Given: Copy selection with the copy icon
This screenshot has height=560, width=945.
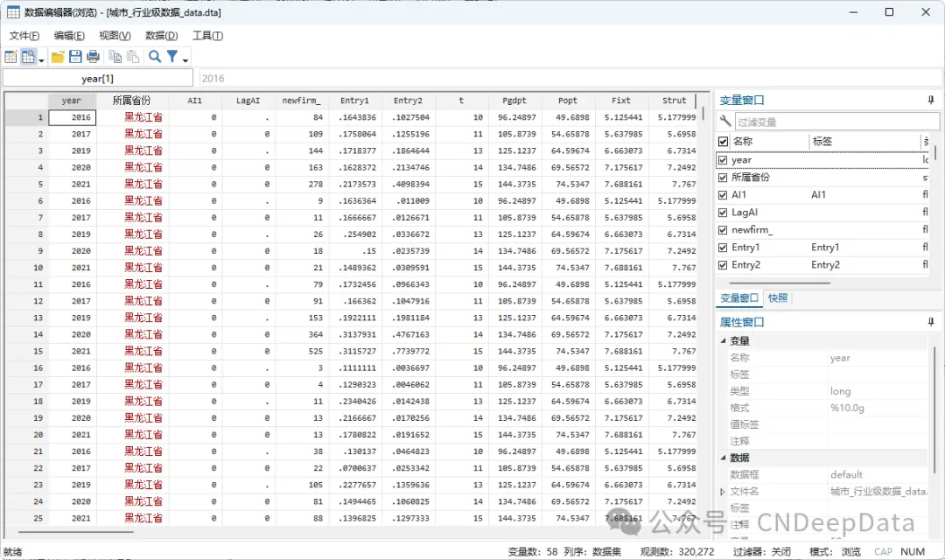Looking at the screenshot, I should click(x=115, y=57).
